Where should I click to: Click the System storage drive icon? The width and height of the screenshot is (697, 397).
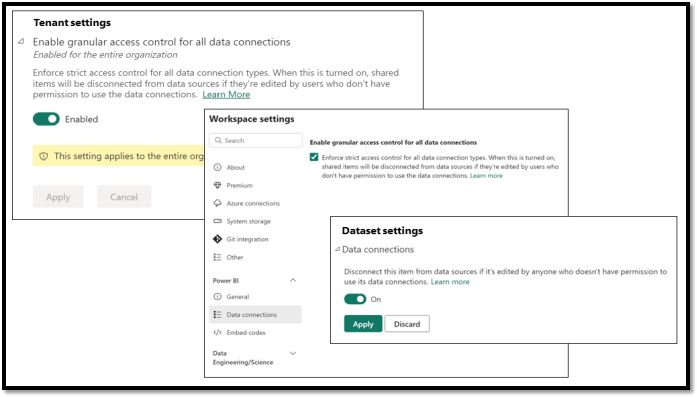pyautogui.click(x=217, y=221)
